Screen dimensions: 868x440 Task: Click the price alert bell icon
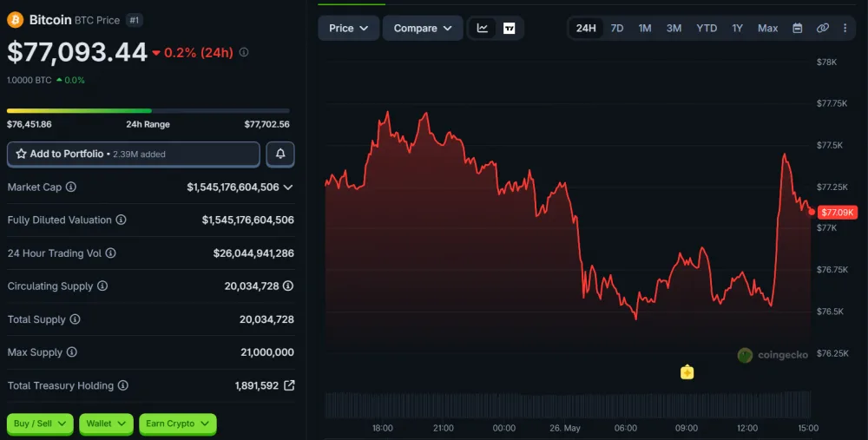[280, 154]
